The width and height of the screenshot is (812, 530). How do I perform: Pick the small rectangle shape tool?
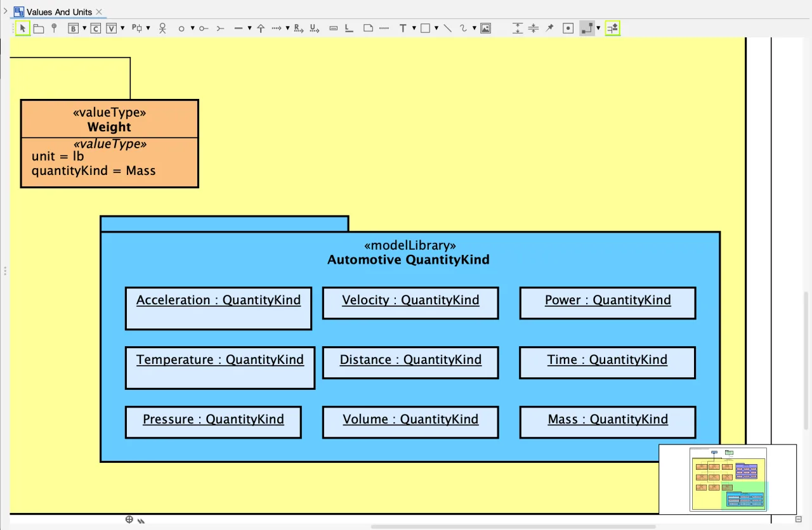[x=334, y=29]
